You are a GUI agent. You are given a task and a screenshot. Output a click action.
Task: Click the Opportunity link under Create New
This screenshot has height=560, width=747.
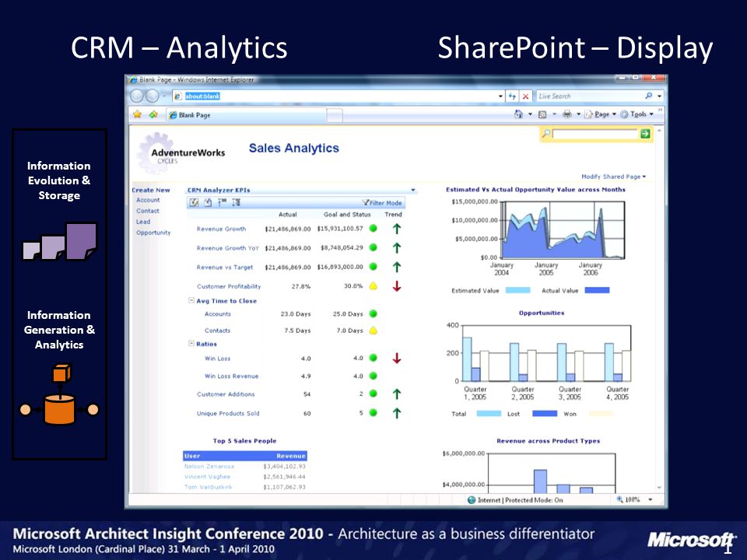tap(153, 233)
